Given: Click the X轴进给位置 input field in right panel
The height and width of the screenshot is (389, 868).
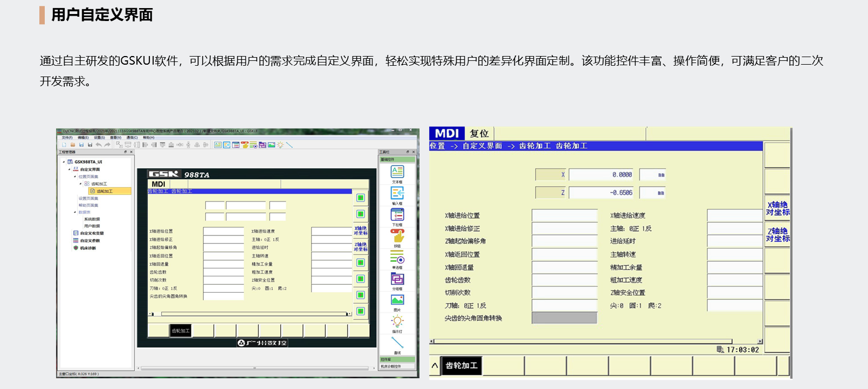Looking at the screenshot, I should point(564,216).
